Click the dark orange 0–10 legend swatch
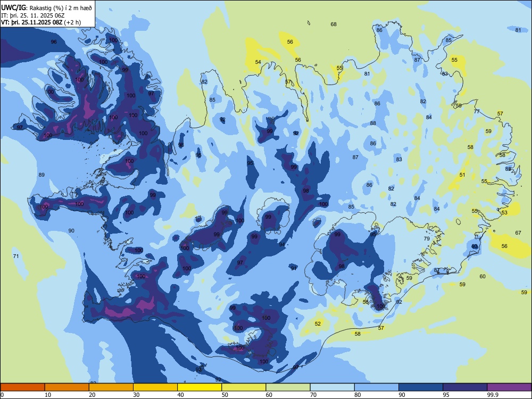 22,387
